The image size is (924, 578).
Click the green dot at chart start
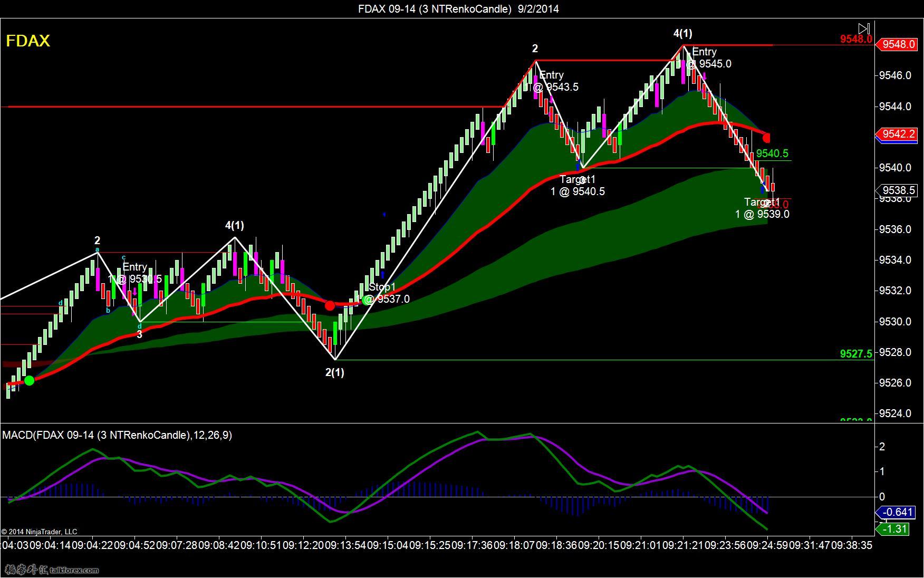[30, 380]
